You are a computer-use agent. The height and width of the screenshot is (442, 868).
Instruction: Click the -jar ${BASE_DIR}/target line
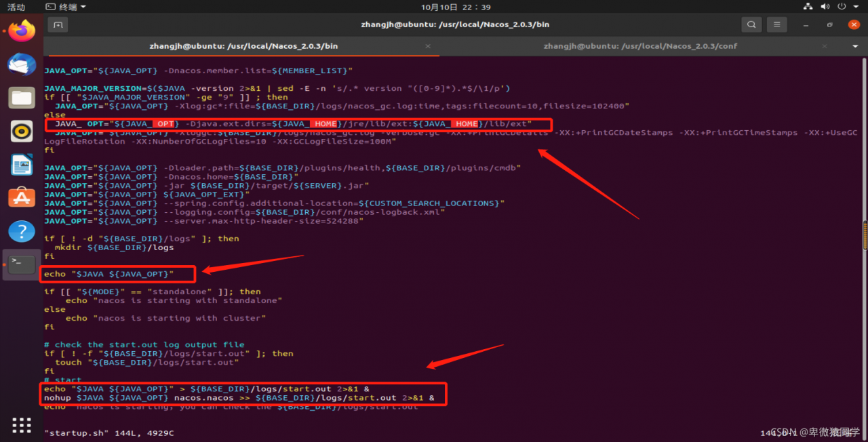(x=206, y=185)
